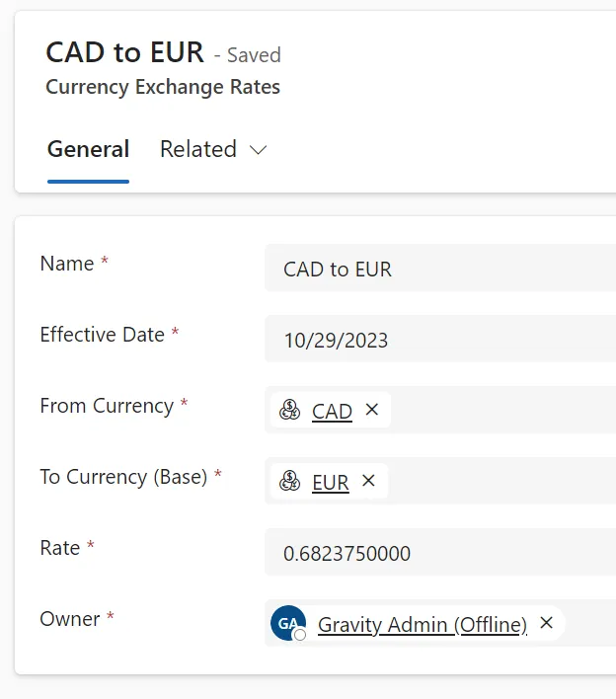Screen dimensions: 616x699
Task: Remove Gravity Admin owner with X
Action: [547, 623]
